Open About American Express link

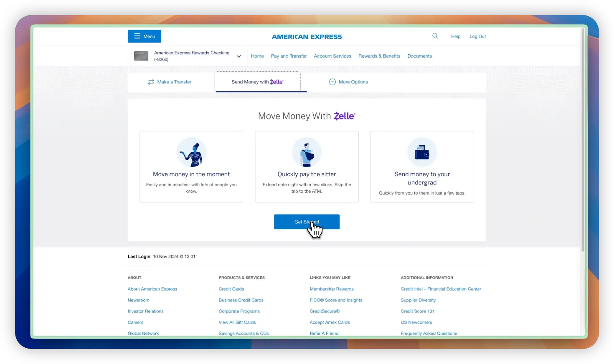[x=152, y=289]
